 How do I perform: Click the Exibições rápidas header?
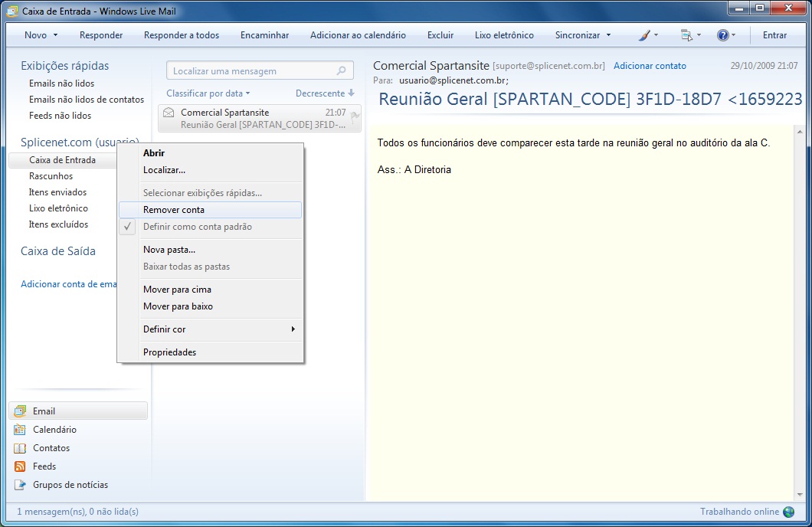(x=65, y=66)
